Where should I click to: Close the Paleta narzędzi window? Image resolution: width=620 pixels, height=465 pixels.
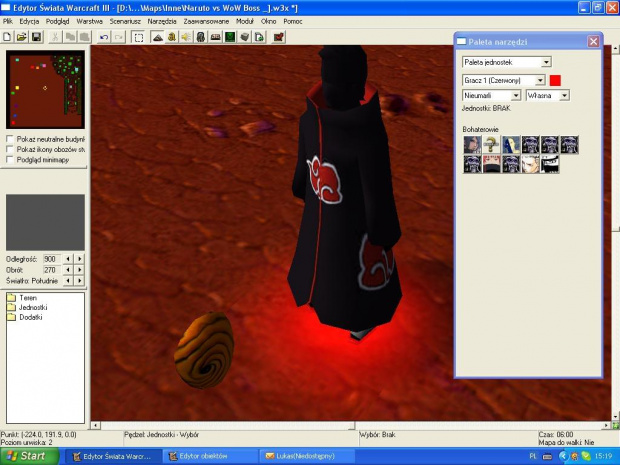[593, 41]
